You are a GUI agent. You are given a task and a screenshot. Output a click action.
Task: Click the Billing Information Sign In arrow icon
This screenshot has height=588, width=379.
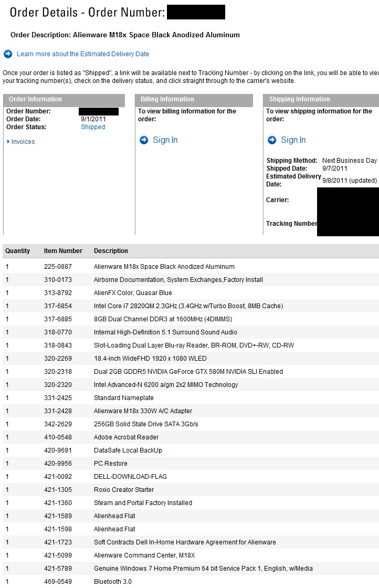pos(144,140)
